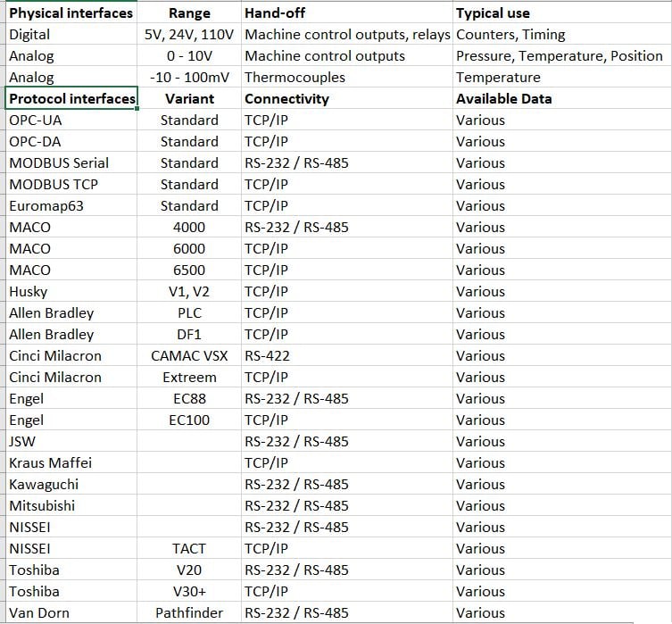Click the 'Van Dorn' protocol cell
Image resolution: width=672 pixels, height=624 pixels.
point(71,612)
